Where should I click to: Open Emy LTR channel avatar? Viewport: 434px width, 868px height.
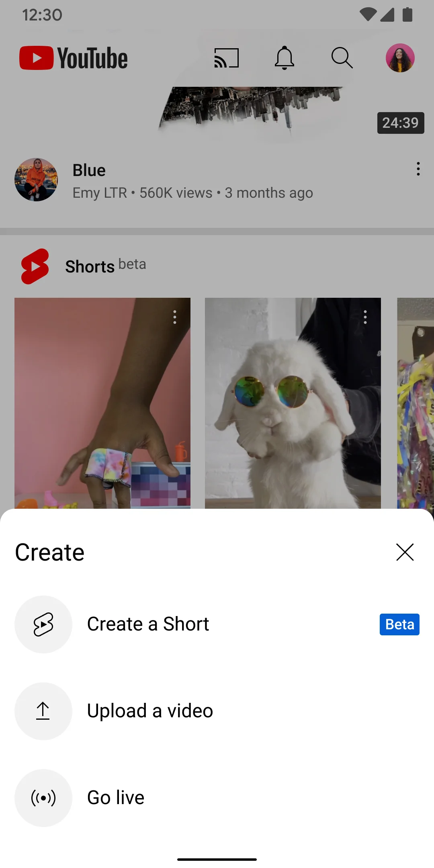tap(36, 180)
